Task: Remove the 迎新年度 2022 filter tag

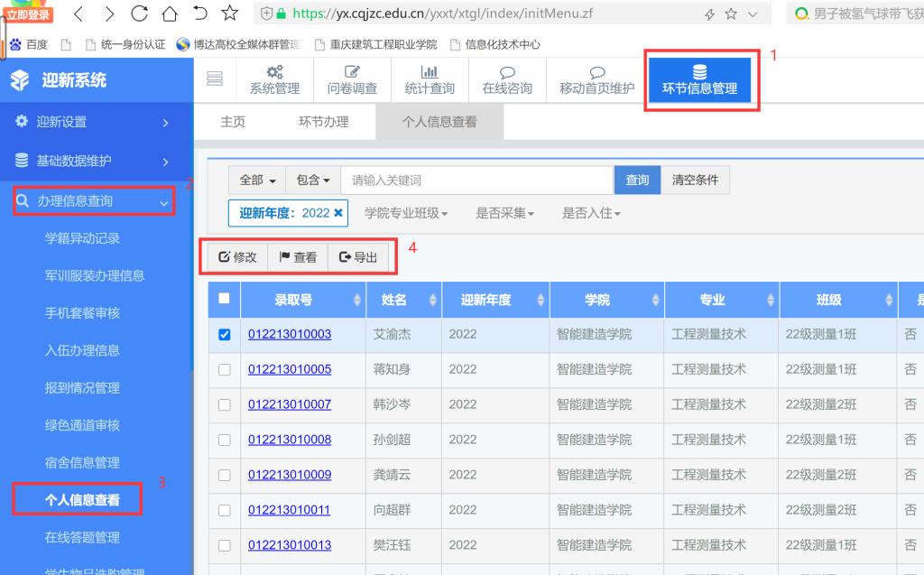Action: tap(338, 213)
